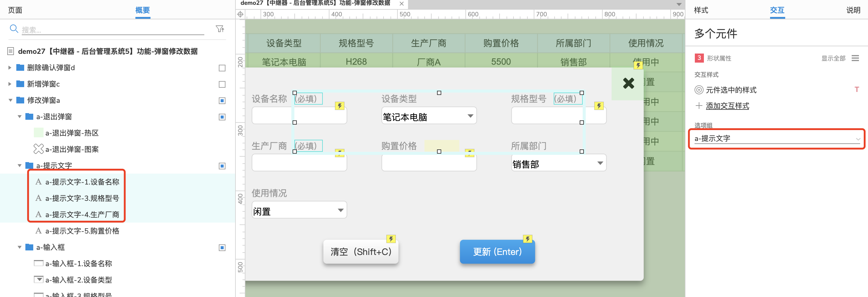
Task: Click the 厂商A table cell
Action: [429, 62]
